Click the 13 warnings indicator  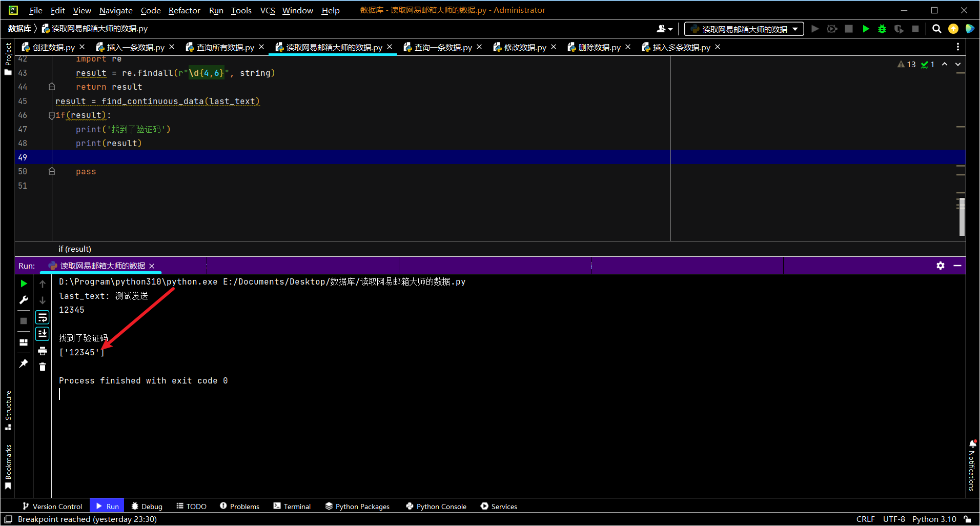(906, 64)
